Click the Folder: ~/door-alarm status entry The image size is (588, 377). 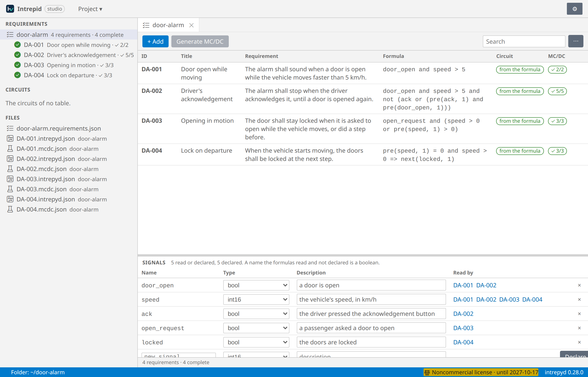[x=38, y=372]
